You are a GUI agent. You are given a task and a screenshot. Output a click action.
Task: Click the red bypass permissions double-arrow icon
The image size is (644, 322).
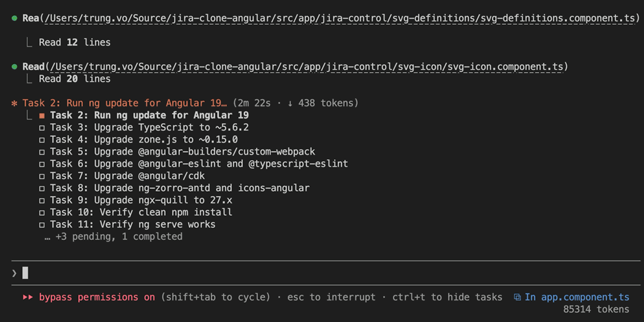pyautogui.click(x=28, y=297)
